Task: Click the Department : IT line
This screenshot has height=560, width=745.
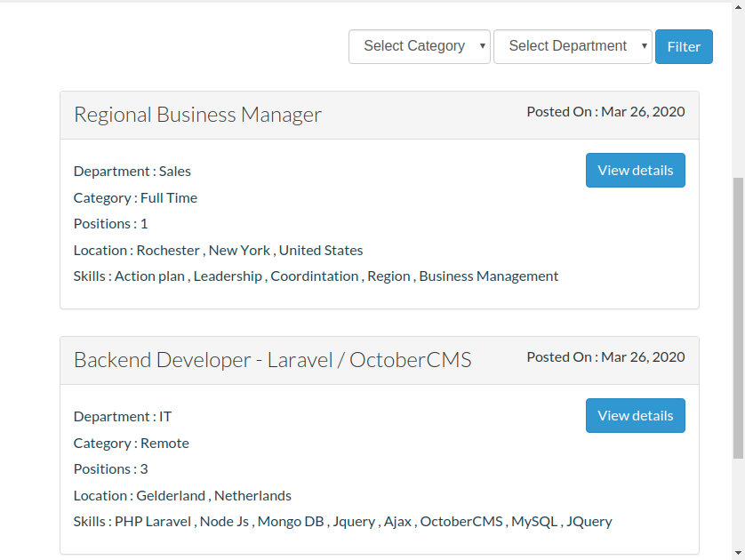Action: click(123, 417)
